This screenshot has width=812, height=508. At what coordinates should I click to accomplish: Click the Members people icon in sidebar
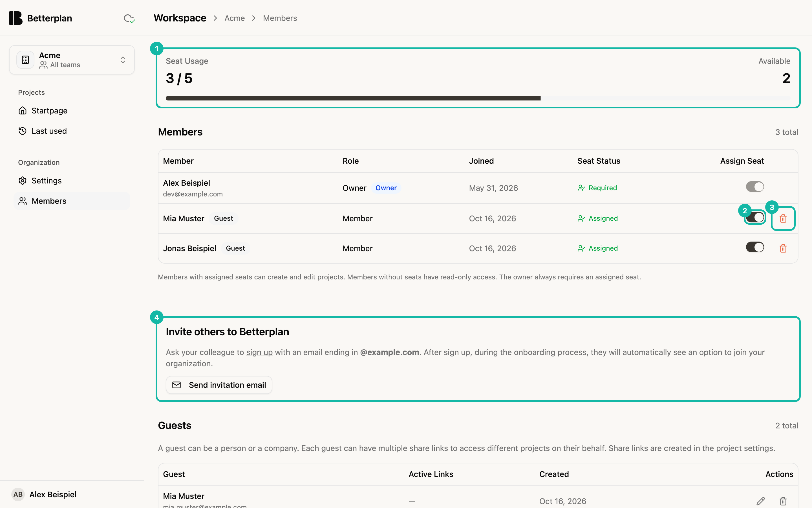click(x=23, y=201)
